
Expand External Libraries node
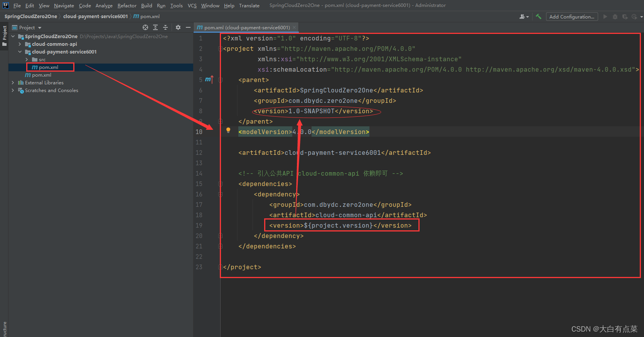pos(13,82)
